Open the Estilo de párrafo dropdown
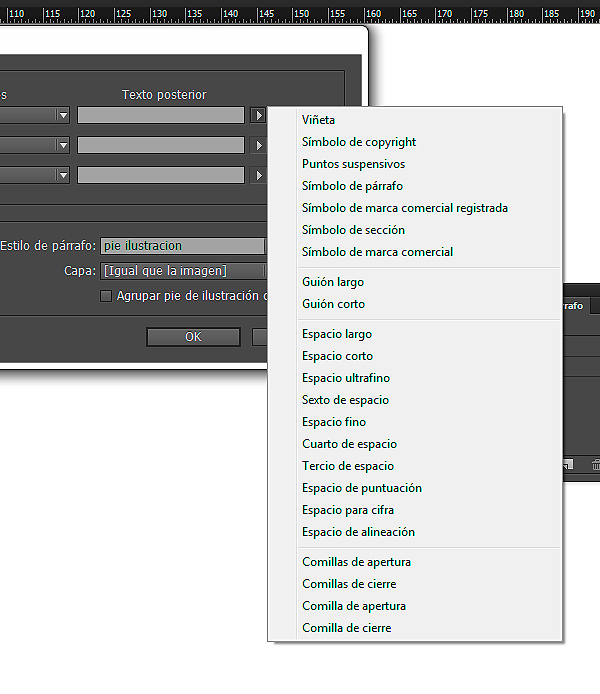The height and width of the screenshot is (694, 600). click(x=184, y=246)
